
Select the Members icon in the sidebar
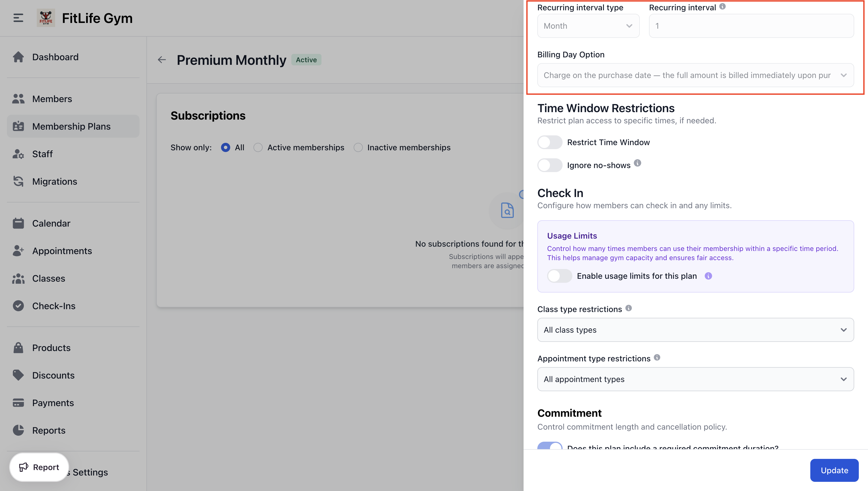[x=18, y=98]
